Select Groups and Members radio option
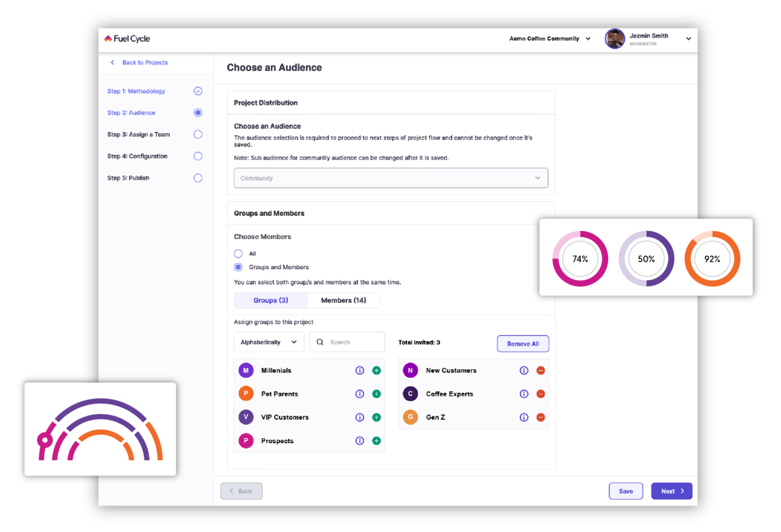Screen dimensions: 781x532 238,267
